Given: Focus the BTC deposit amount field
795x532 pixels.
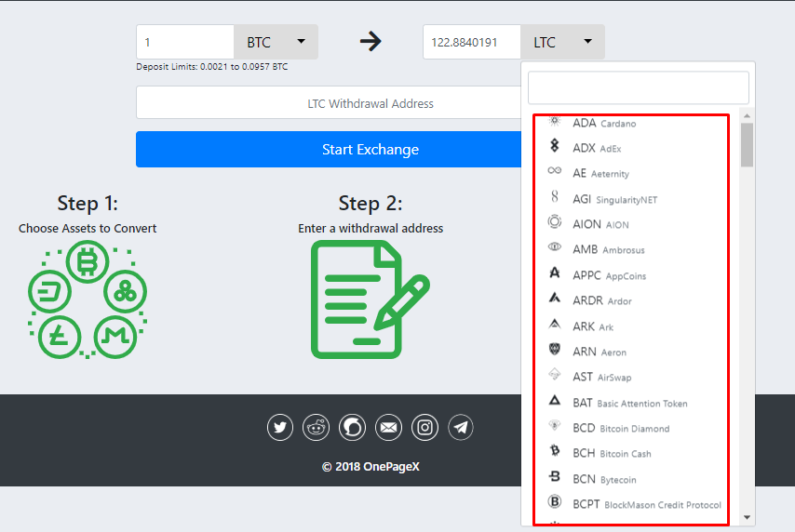Looking at the screenshot, I should point(185,42).
